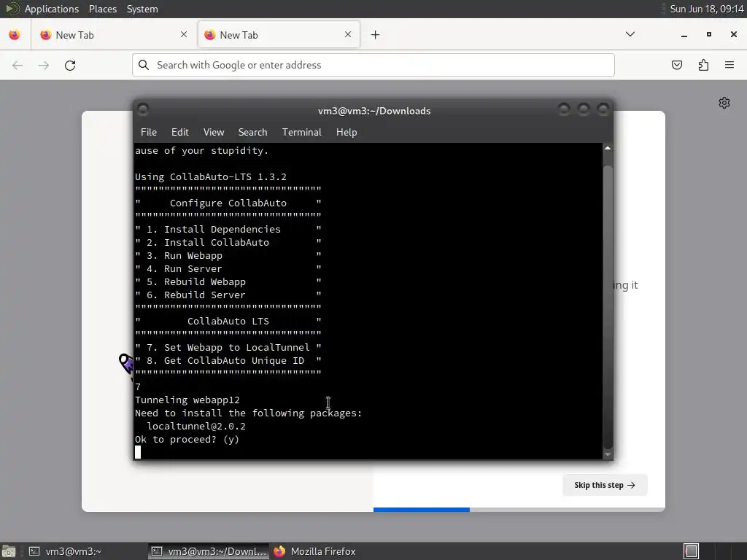The width and height of the screenshot is (747, 560).
Task: Open the terminal Search menu
Action: tap(252, 133)
